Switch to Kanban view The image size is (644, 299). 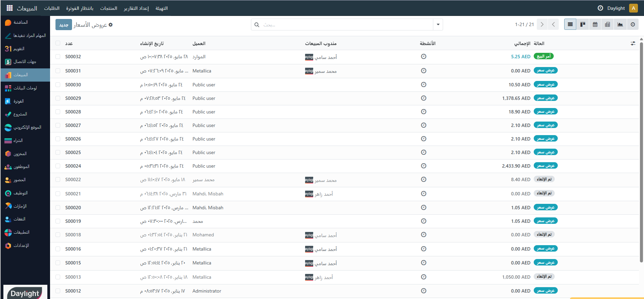(x=582, y=24)
